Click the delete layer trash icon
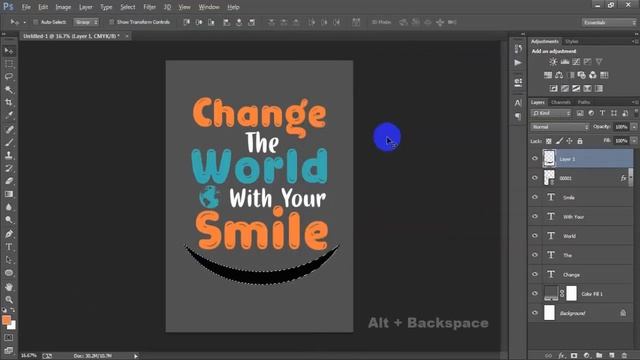 coord(624,356)
